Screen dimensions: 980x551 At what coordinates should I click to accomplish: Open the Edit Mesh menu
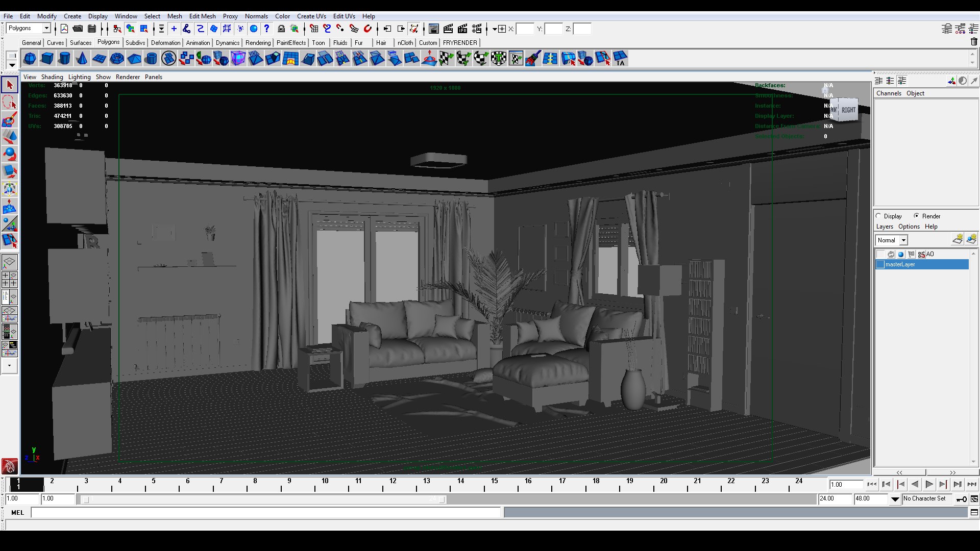coord(202,16)
